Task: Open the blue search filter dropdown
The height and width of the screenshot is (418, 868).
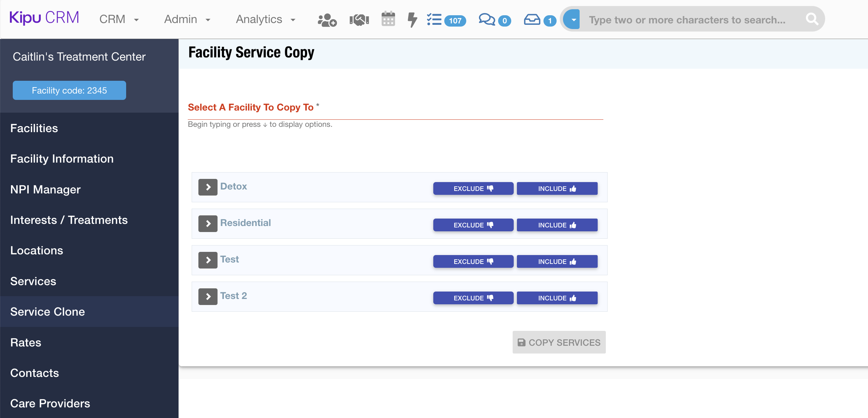Action: 573,19
